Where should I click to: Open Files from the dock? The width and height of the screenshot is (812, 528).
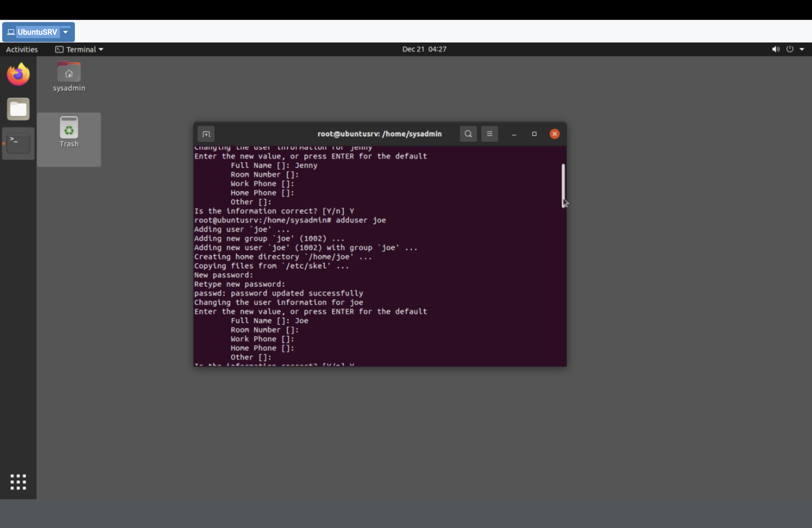click(18, 109)
